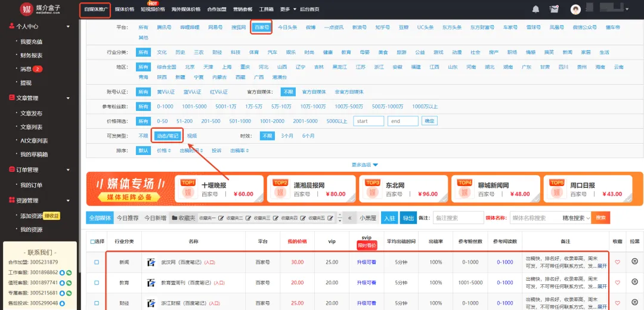Open the 短视频价格 top menu
The height and width of the screenshot is (310, 644).
point(153,9)
